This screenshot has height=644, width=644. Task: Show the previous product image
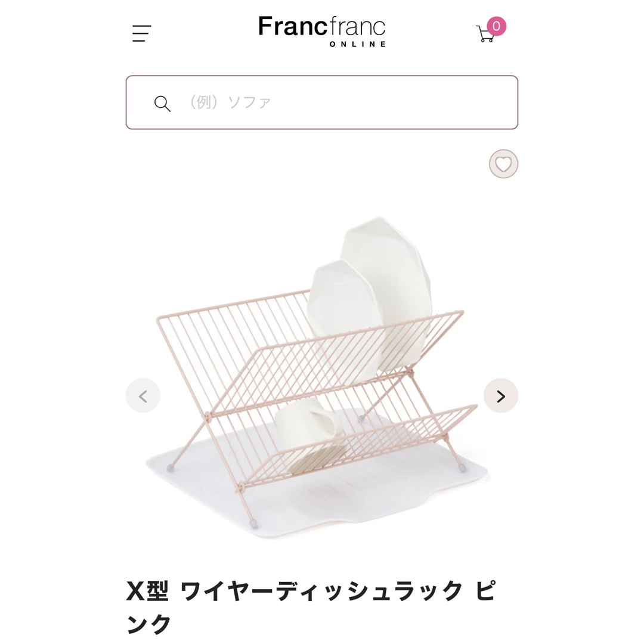[143, 396]
